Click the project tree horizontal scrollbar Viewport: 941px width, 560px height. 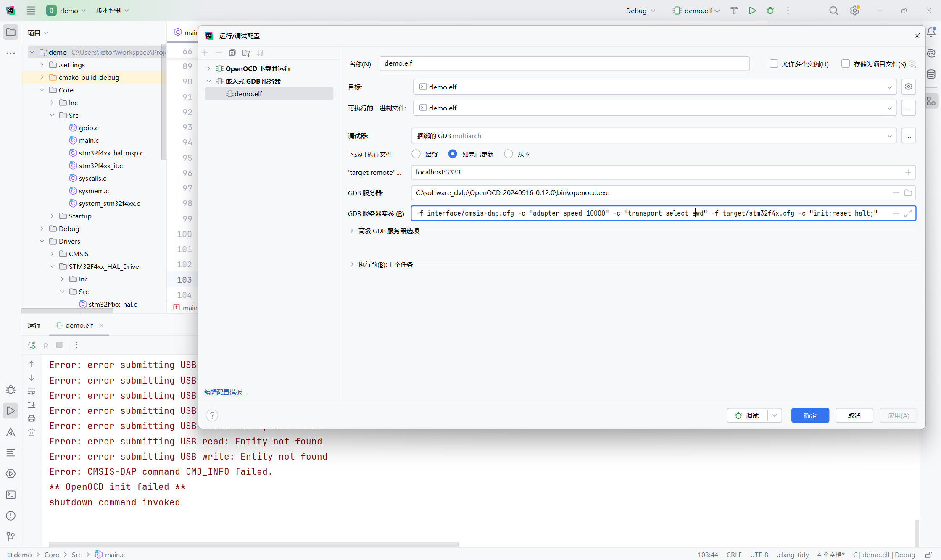pyautogui.click(x=67, y=311)
